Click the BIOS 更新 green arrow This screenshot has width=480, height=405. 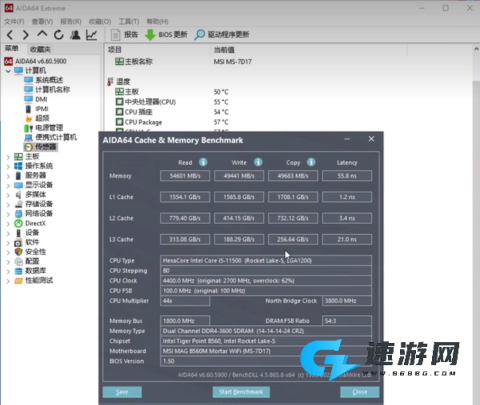pyautogui.click(x=150, y=35)
